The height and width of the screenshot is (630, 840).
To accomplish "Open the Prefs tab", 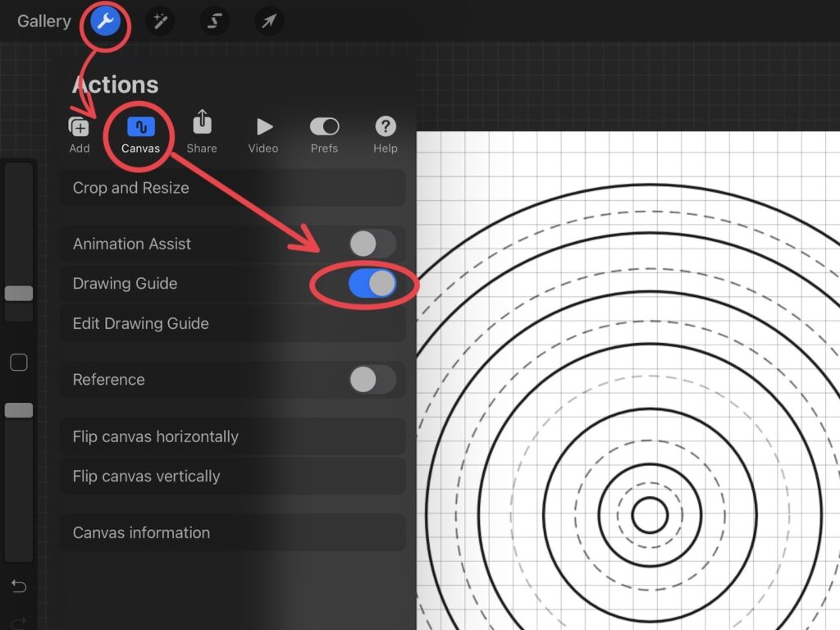I will point(324,135).
